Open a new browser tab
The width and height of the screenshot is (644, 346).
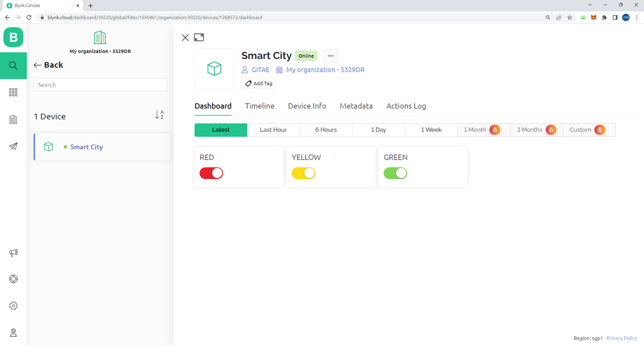click(x=91, y=6)
